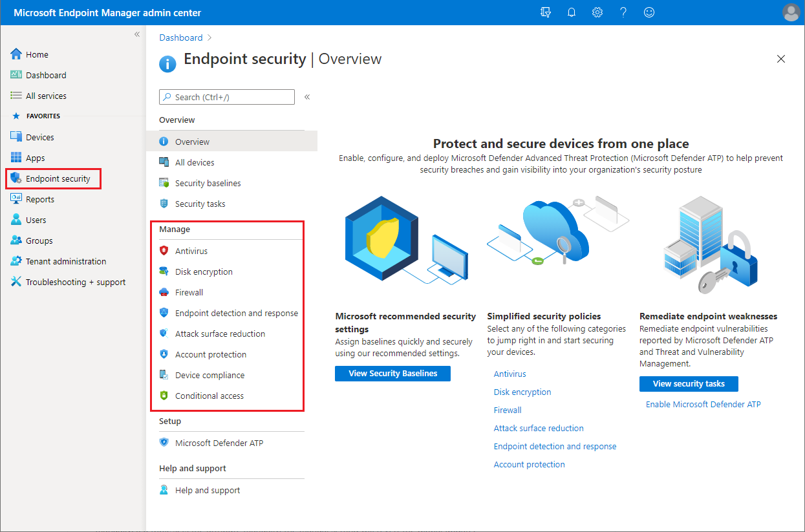Click the Troubleshooting + support wrench icon
This screenshot has height=532, width=805.
coord(16,282)
